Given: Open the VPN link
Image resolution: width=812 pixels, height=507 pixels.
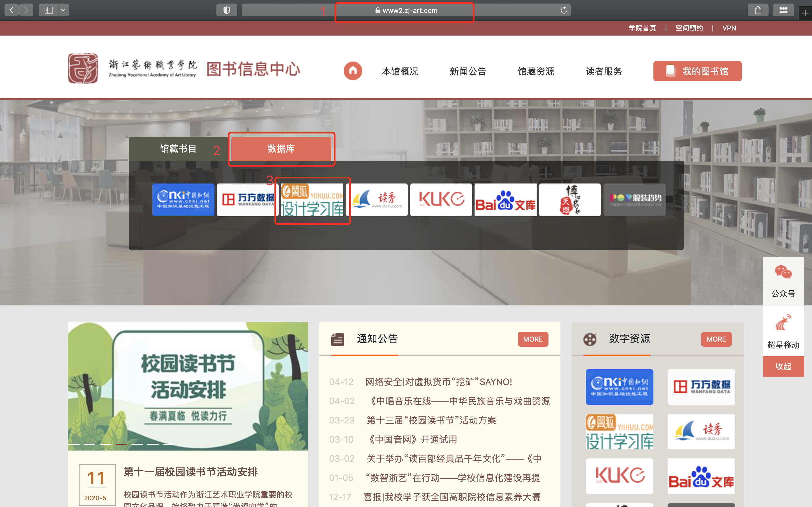Looking at the screenshot, I should (x=729, y=28).
